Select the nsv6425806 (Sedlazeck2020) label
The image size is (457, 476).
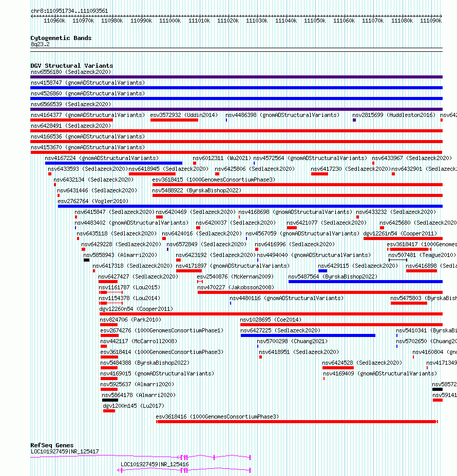click(x=255, y=169)
